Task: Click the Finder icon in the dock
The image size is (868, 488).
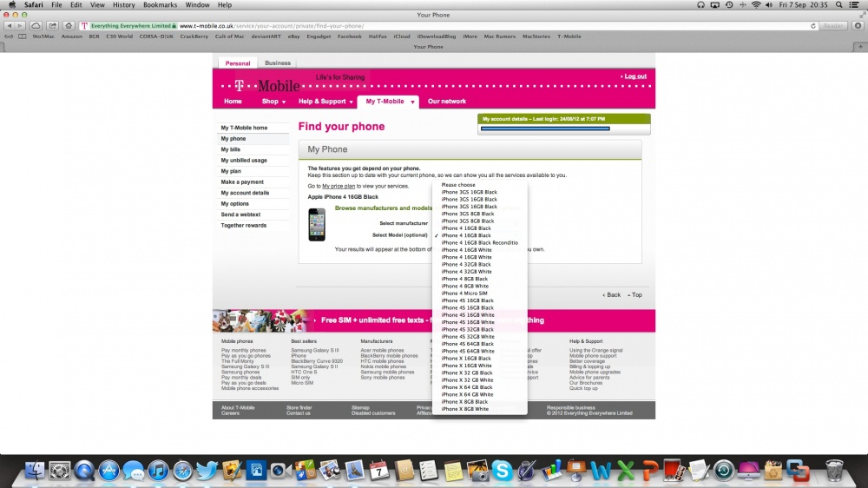Action: (36, 471)
